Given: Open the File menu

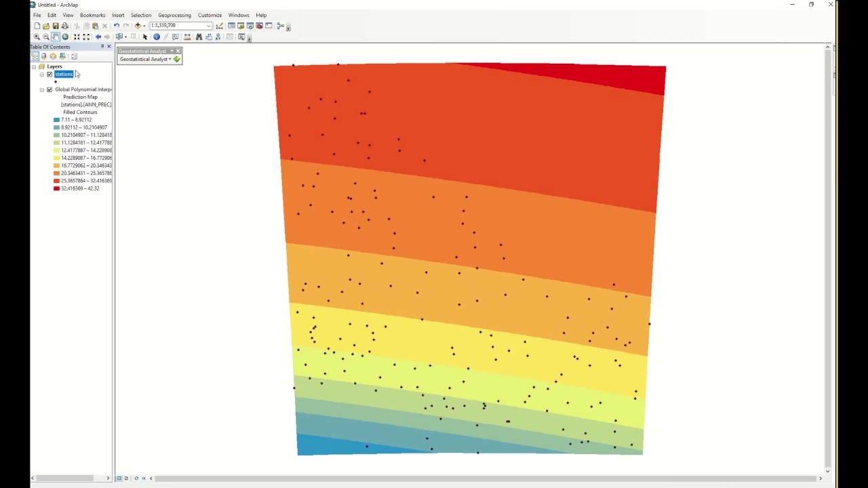Looking at the screenshot, I should pos(37,15).
